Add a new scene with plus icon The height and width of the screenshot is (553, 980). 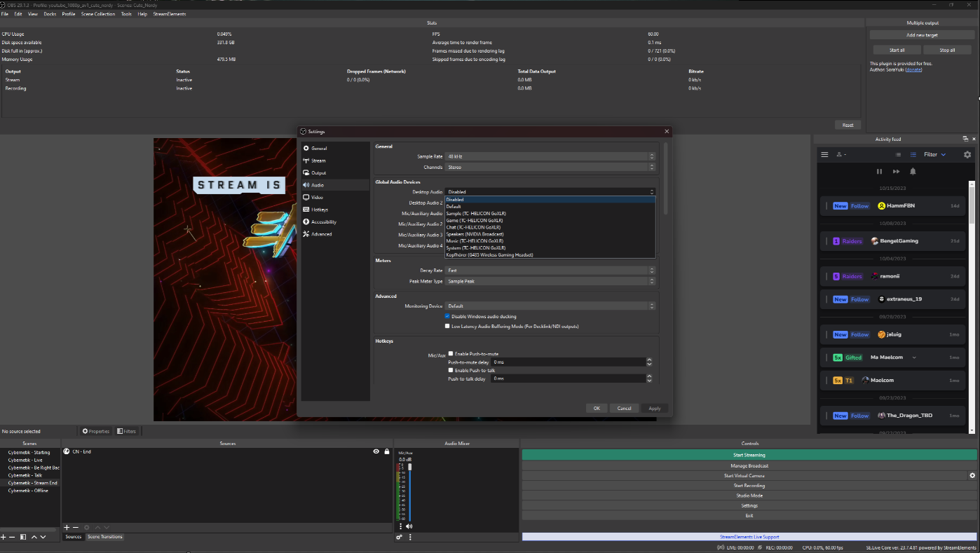4,537
